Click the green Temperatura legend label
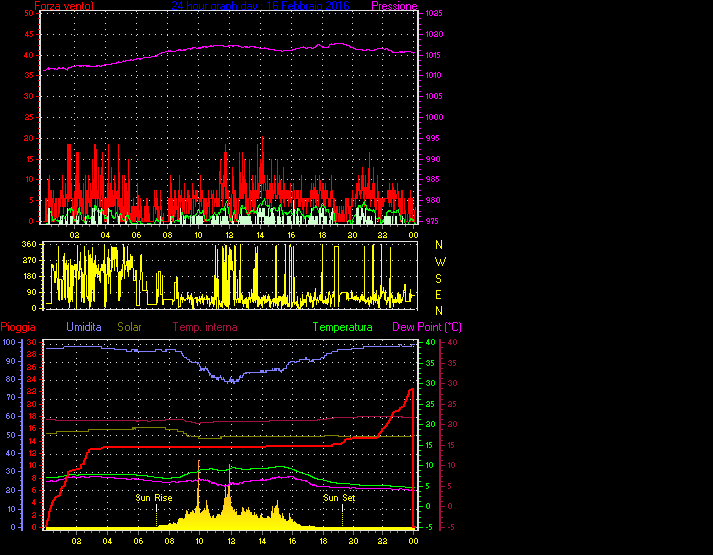 point(342,327)
